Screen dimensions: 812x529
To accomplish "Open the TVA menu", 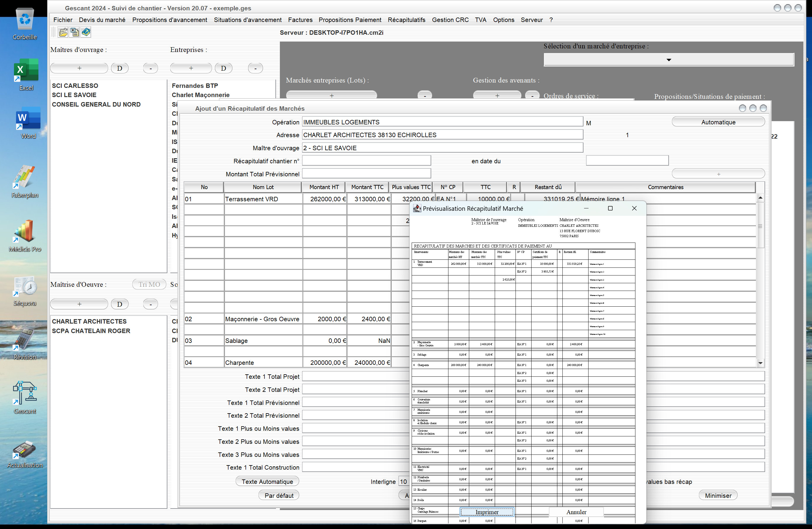I will 480,20.
